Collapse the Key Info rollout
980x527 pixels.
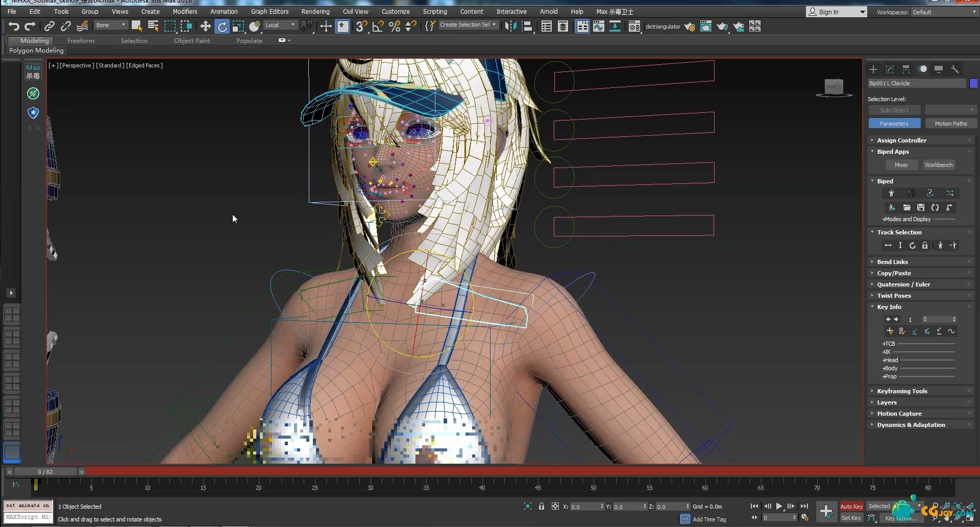pyautogui.click(x=921, y=307)
